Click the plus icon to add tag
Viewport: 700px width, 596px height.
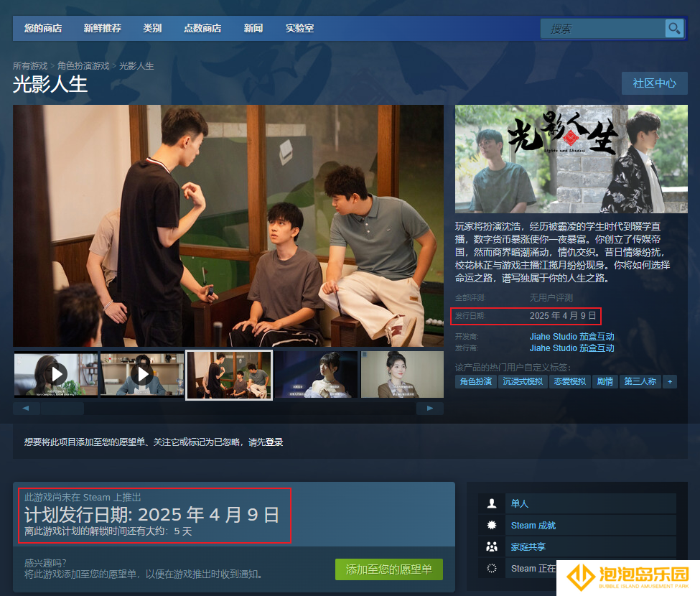[670, 382]
